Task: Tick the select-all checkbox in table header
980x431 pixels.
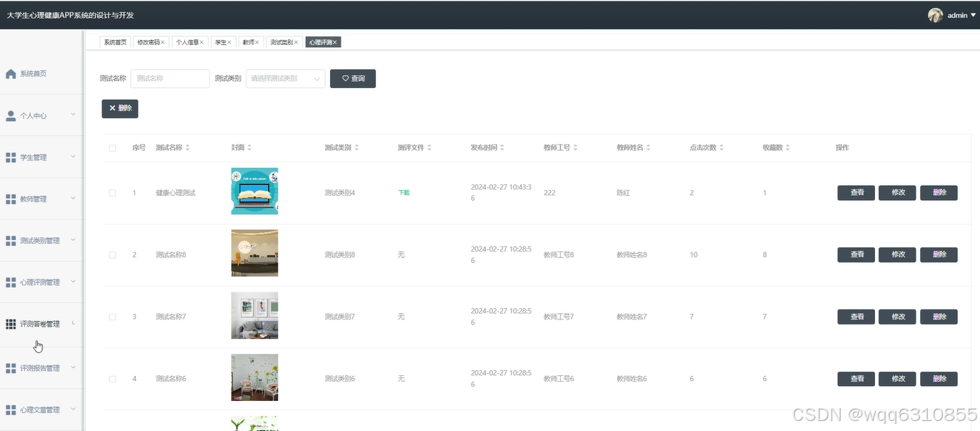Action: click(x=112, y=148)
